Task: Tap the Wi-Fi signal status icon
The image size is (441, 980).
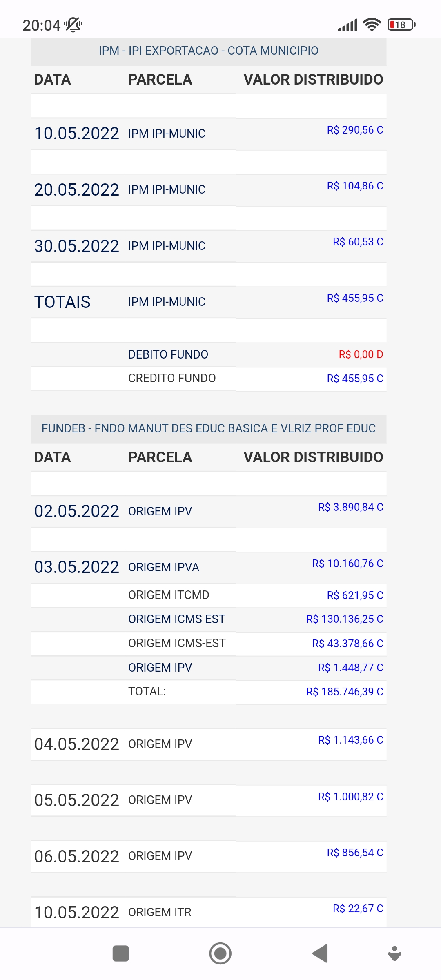Action: pyautogui.click(x=372, y=25)
